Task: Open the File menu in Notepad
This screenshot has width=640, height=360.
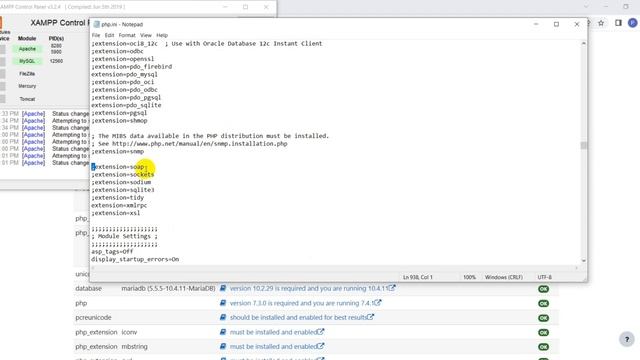Action: (96, 36)
